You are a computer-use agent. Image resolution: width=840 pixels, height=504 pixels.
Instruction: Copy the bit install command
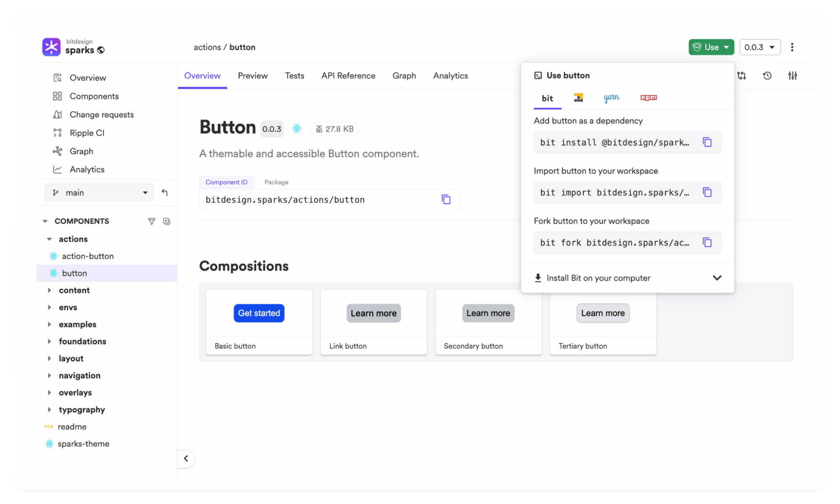pyautogui.click(x=707, y=142)
